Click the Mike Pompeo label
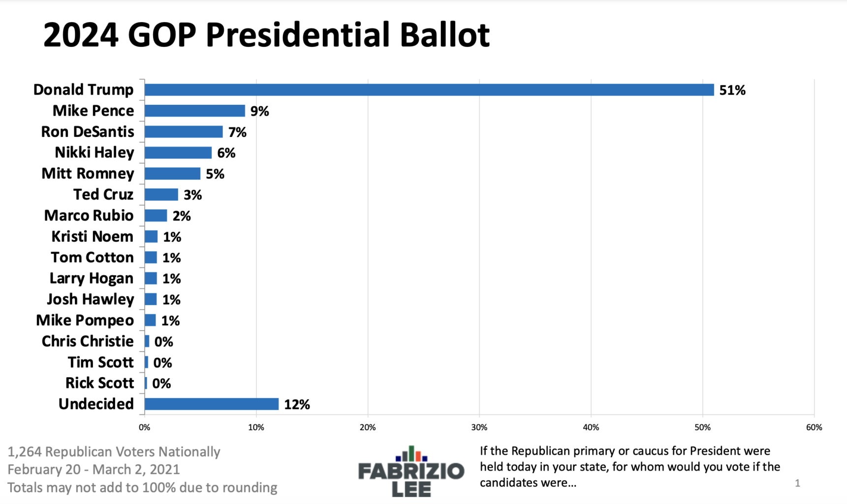 tap(85, 320)
